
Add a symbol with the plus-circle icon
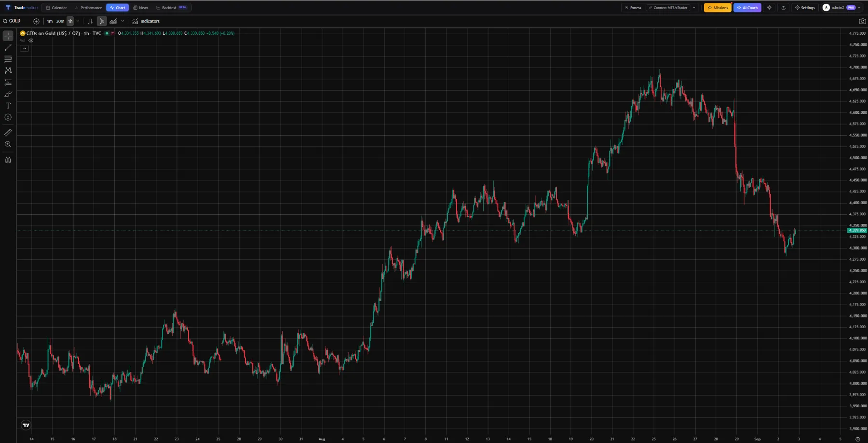coord(36,21)
